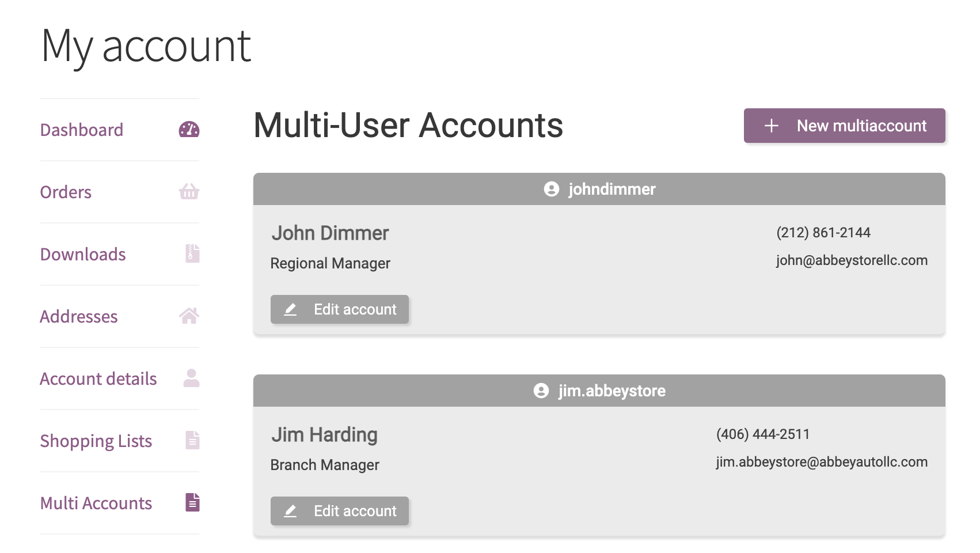Viewport: 980px width, 553px height.
Task: Switch to the Orders section
Action: point(65,192)
